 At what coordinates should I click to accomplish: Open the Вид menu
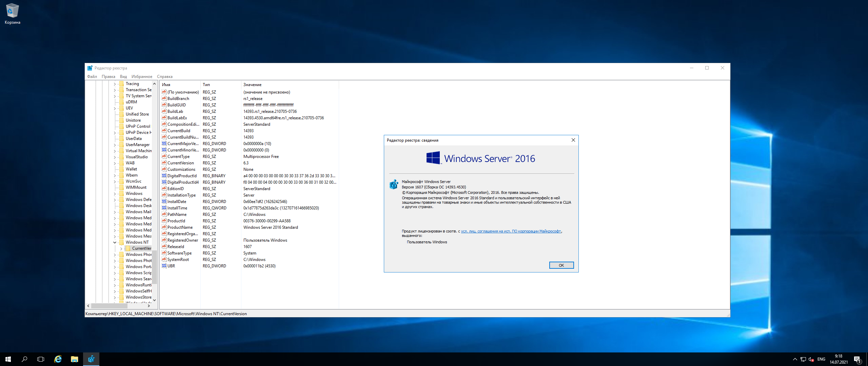click(123, 77)
